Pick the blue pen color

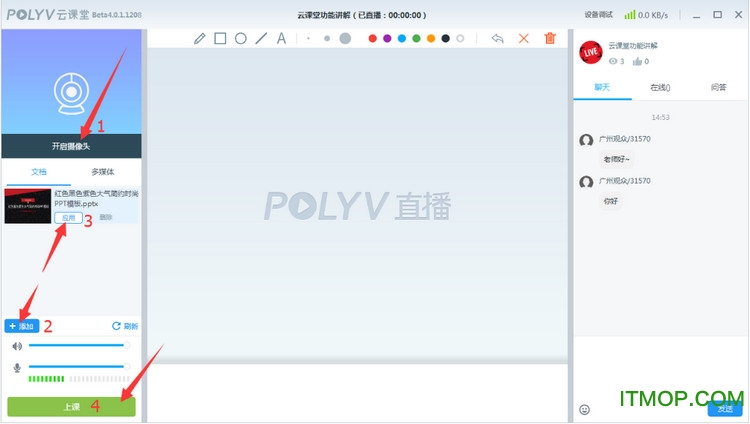[402, 38]
